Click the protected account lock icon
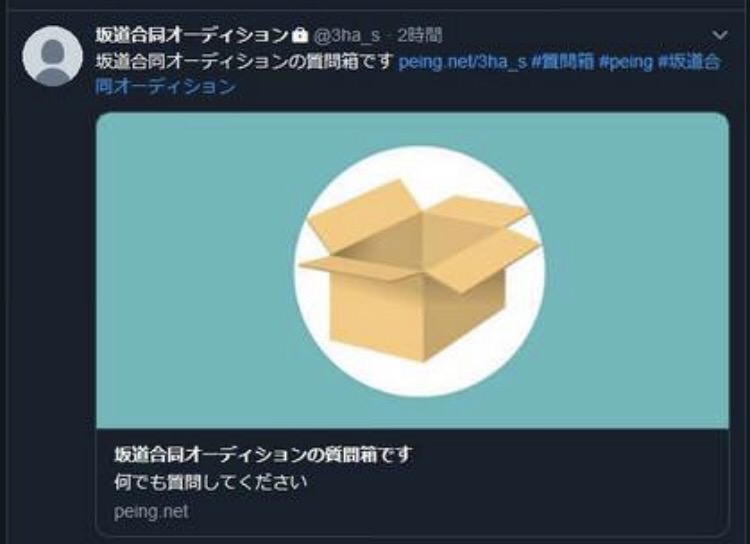 (x=300, y=35)
